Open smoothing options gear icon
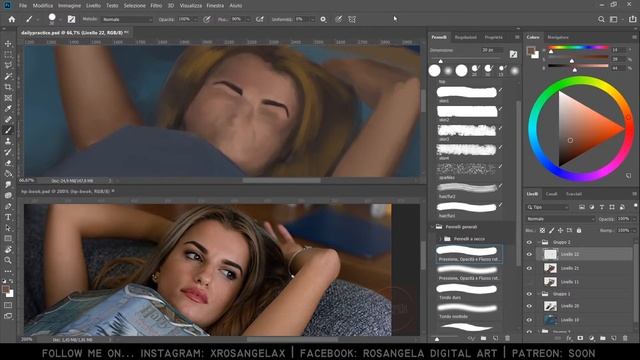 323,19
